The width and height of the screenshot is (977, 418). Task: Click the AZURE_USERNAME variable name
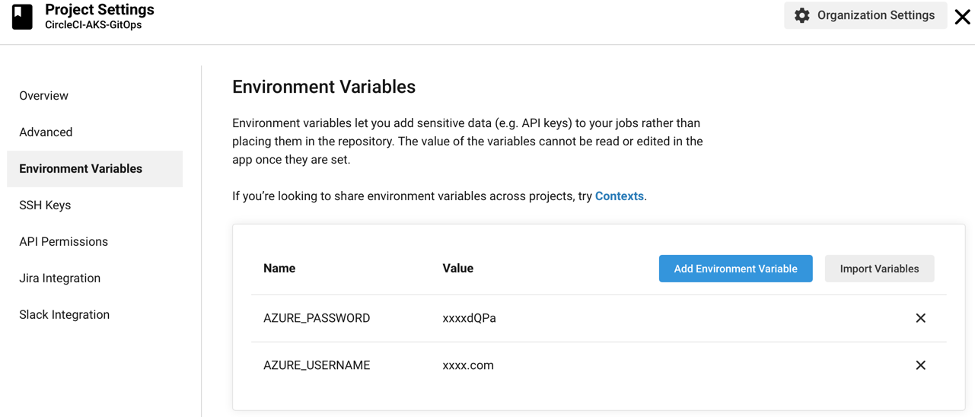316,365
